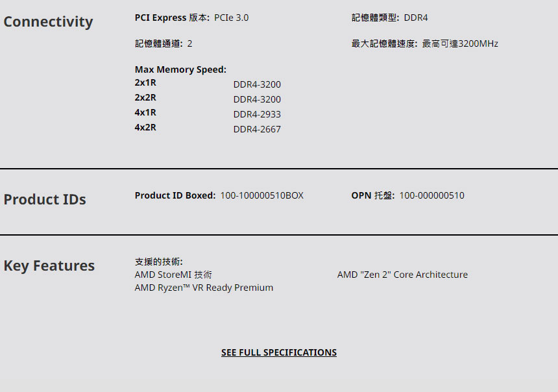Viewport: 558px width, 392px height.
Task: Click AMD Zen 2 Core Architecture text
Action: point(402,275)
